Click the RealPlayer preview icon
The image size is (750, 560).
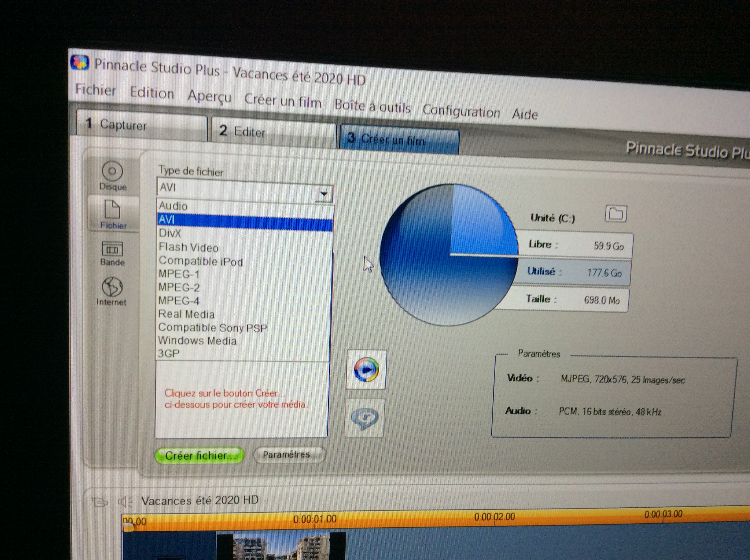point(365,418)
